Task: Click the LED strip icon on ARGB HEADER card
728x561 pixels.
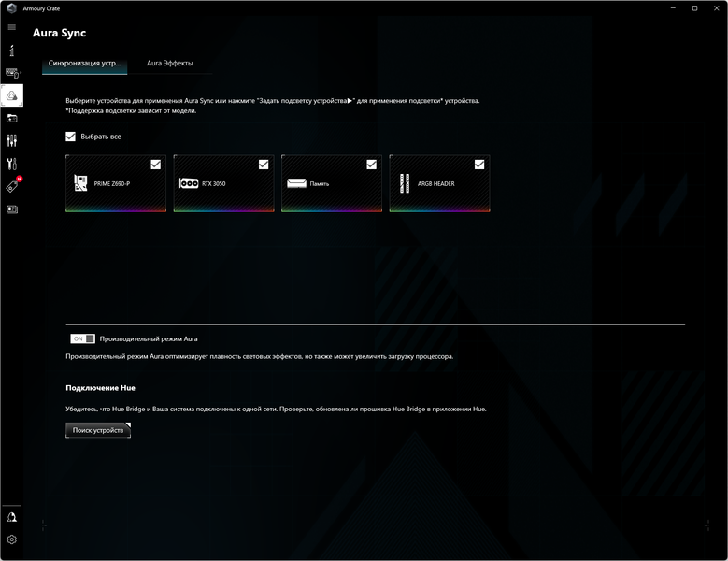Action: click(x=405, y=183)
